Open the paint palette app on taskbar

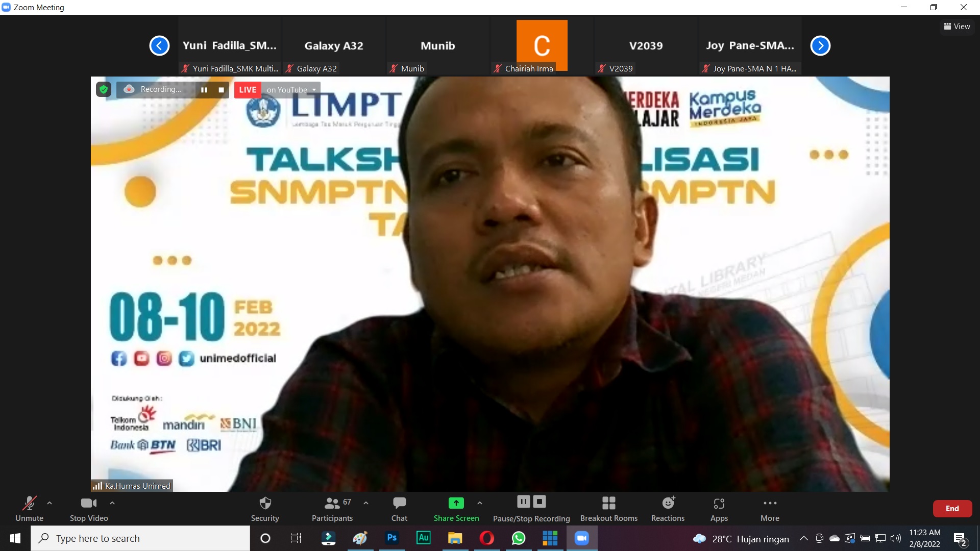(x=360, y=538)
